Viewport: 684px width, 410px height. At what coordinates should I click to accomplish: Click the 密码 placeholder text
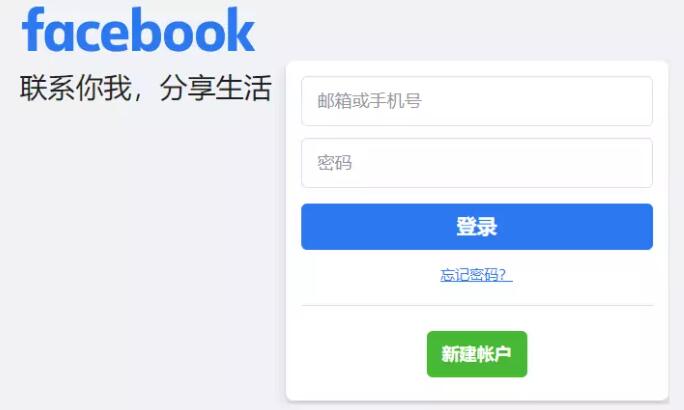tap(335, 163)
